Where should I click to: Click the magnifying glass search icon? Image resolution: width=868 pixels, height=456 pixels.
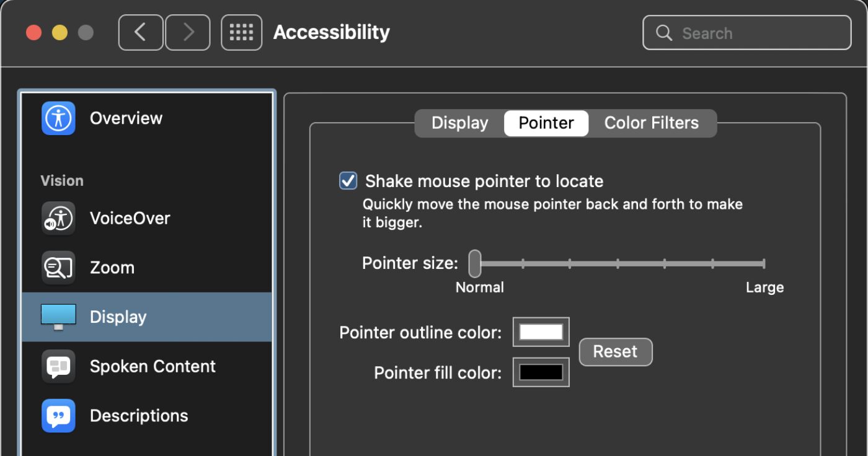pos(664,33)
